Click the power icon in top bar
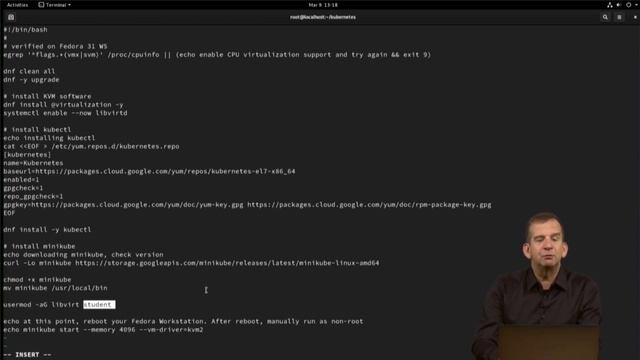Image resolution: width=640 pixels, height=360 pixels. (629, 5)
